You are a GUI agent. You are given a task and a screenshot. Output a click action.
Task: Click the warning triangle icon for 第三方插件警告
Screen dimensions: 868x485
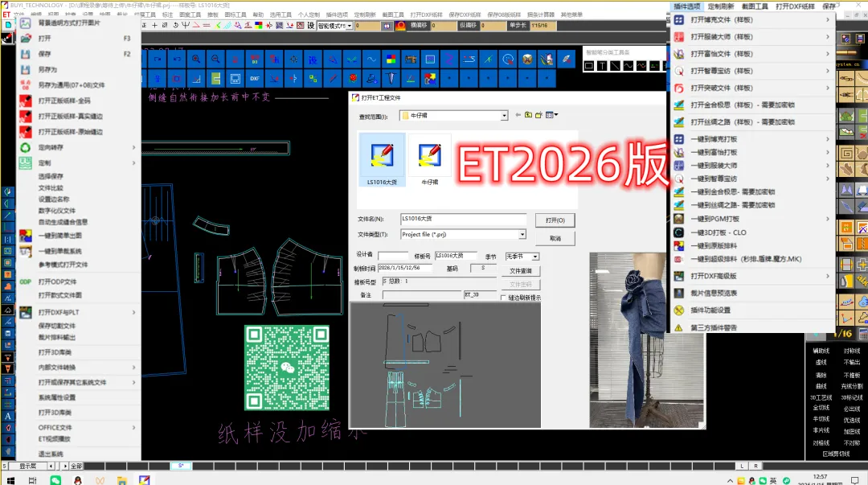pyautogui.click(x=678, y=327)
